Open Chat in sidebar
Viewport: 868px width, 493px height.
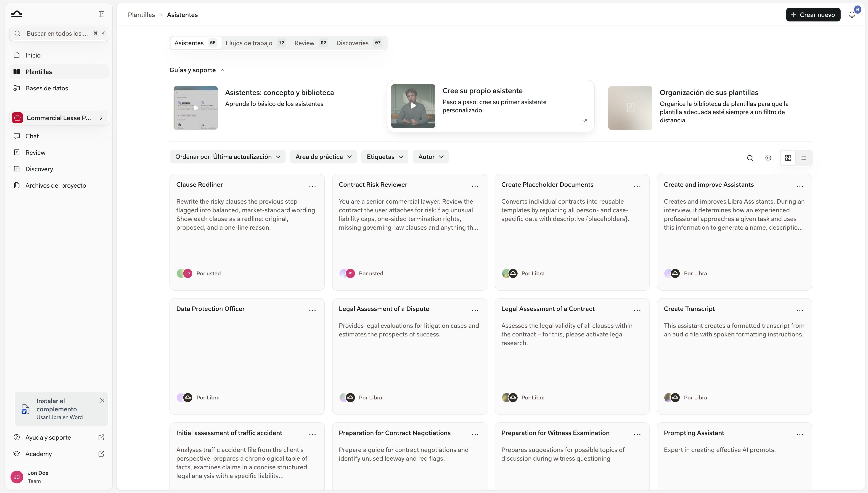click(x=59, y=136)
